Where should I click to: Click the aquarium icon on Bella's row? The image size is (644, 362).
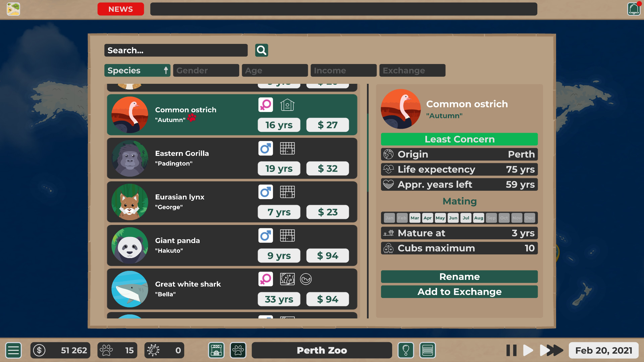tap(287, 279)
